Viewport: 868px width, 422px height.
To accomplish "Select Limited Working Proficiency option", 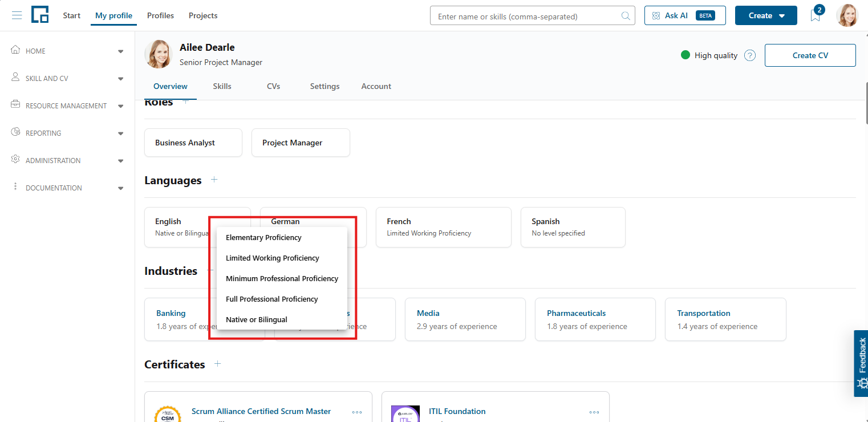I will point(282,258).
